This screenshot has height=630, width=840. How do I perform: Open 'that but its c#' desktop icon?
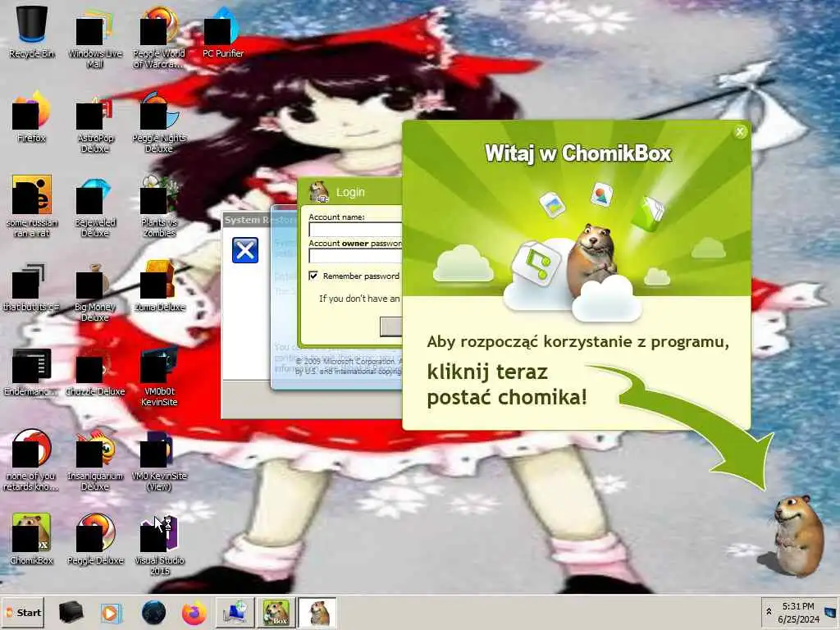pyautogui.click(x=32, y=286)
